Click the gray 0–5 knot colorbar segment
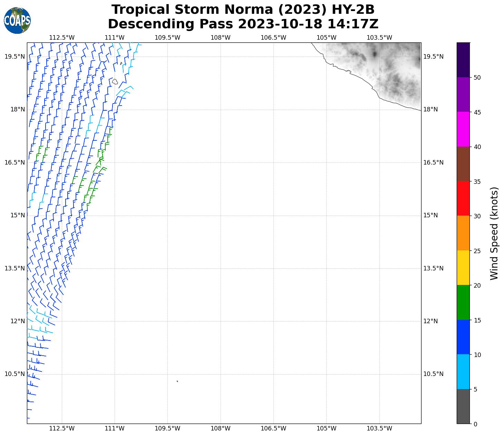 pyautogui.click(x=463, y=406)
